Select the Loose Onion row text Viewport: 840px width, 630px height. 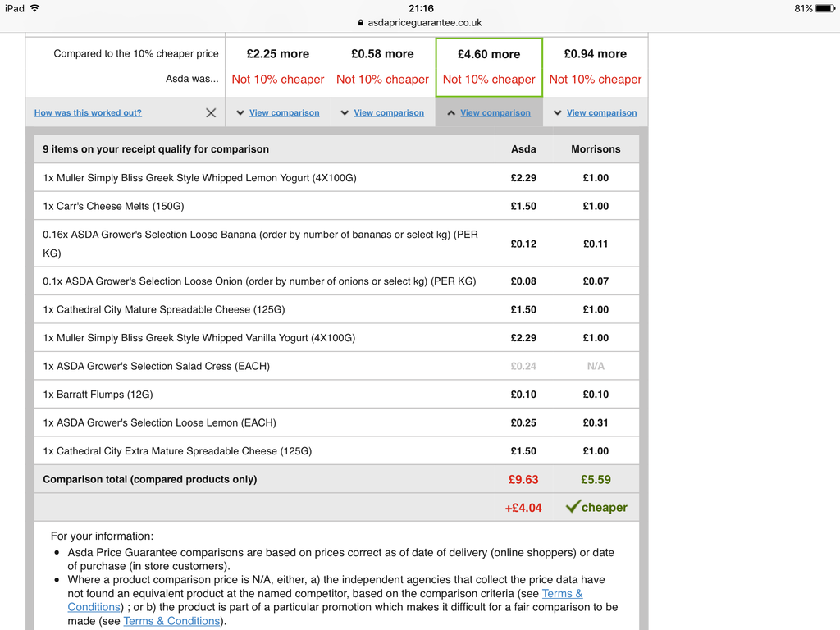(259, 281)
